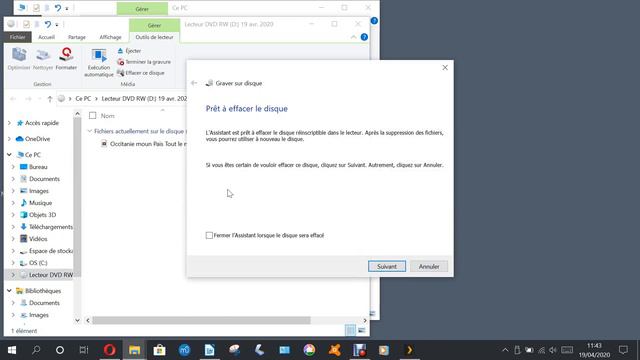Click undo icon in quick access toolbar
The image size is (640, 360).
tap(48, 24)
